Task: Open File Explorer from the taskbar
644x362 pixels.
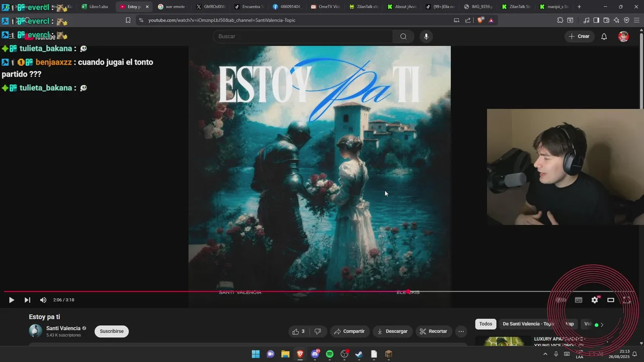Action: tap(285, 354)
